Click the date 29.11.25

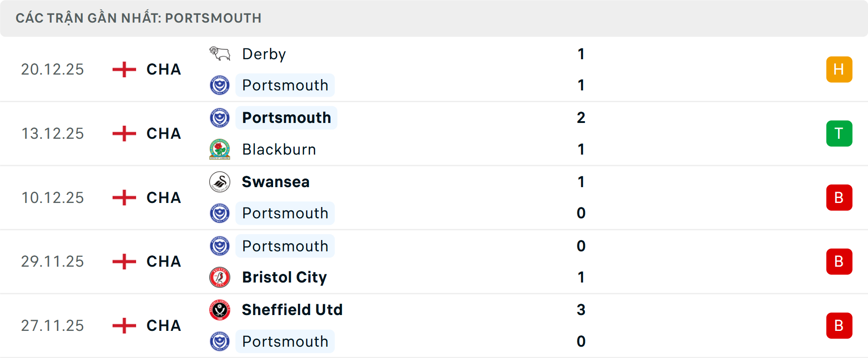pos(52,261)
